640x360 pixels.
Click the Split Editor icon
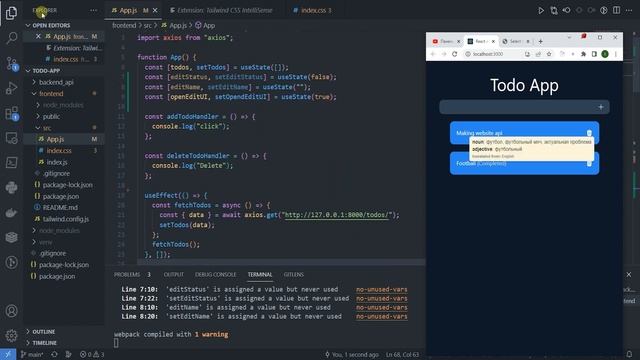(616, 10)
